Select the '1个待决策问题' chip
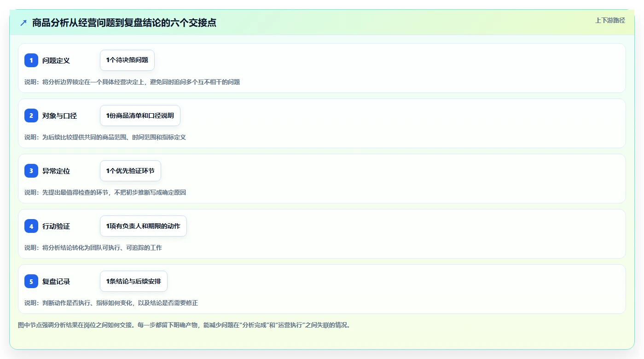Viewport: 644px width, 359px height. tap(127, 60)
